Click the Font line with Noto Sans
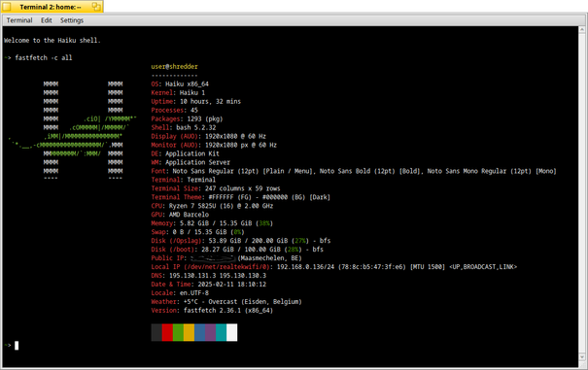 click(x=354, y=171)
